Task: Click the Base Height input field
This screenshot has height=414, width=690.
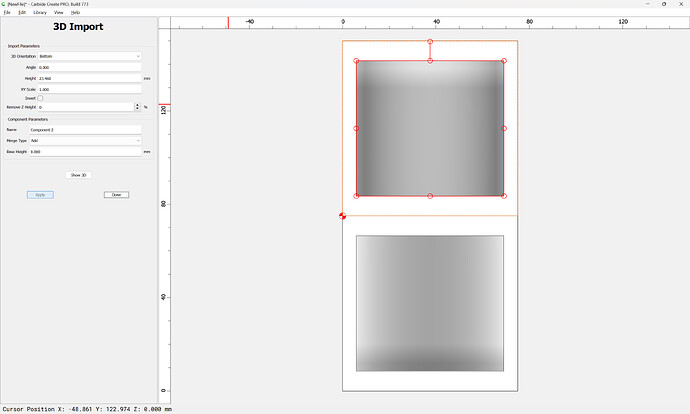Action: pyautogui.click(x=85, y=151)
